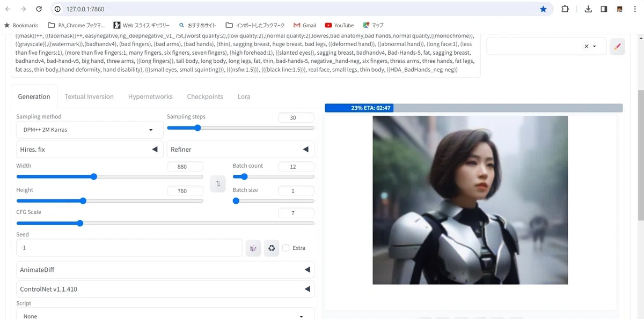Screen dimensions: 644x319
Task: Toggle the browser side panel icon
Action: point(604,9)
